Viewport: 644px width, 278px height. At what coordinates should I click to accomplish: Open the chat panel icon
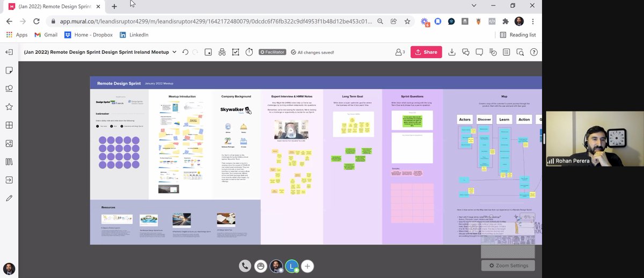tap(466, 52)
